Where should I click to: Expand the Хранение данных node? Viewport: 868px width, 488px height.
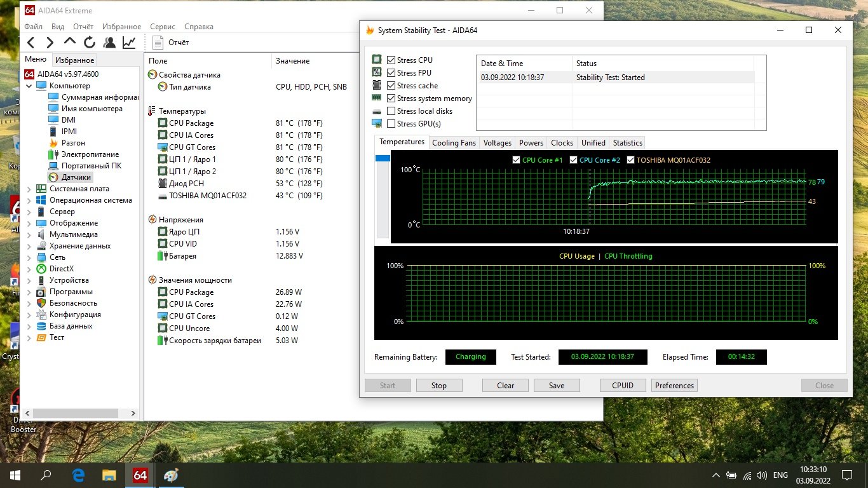(x=29, y=246)
